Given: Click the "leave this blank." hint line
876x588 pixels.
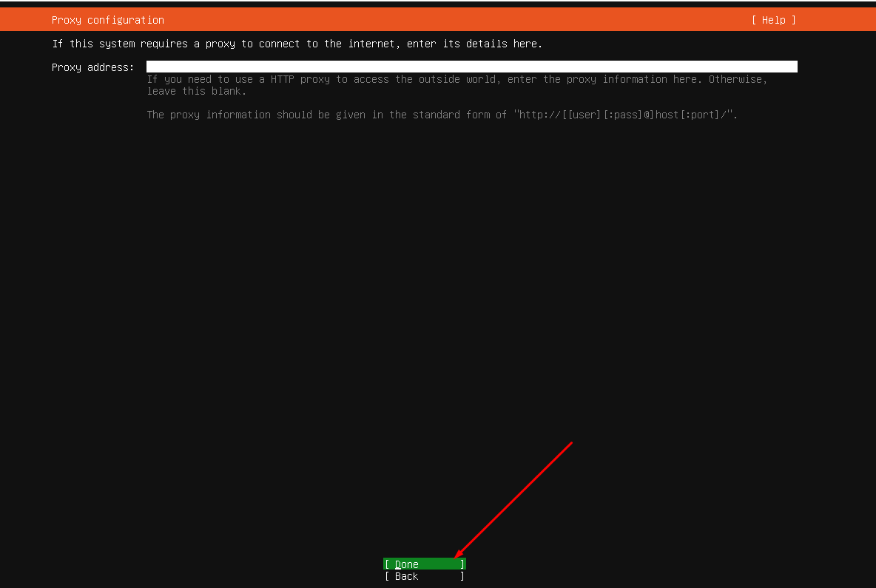Looking at the screenshot, I should 196,91.
